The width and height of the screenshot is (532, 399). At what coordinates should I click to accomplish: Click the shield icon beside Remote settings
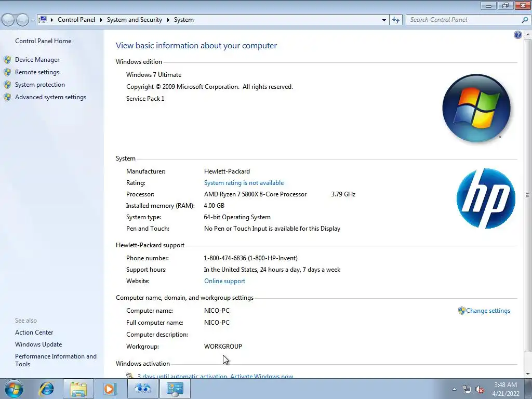(x=7, y=72)
